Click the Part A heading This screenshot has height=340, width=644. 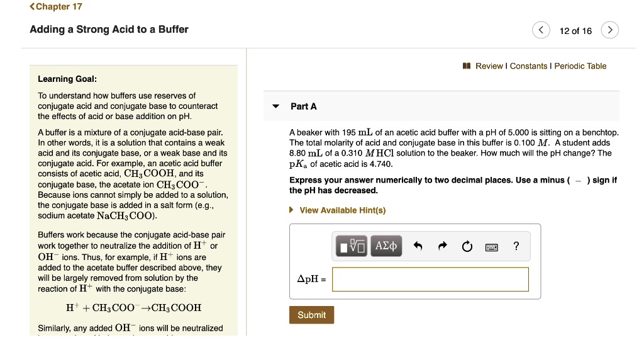304,106
